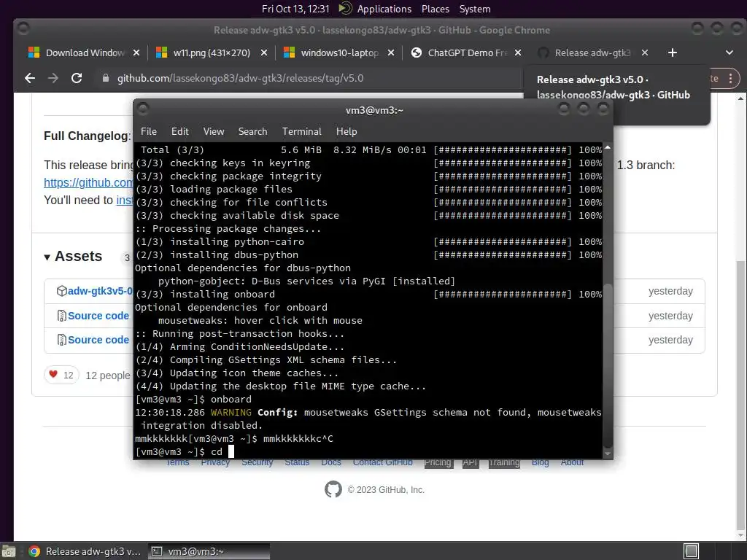The height and width of the screenshot is (560, 747).
Task: Switch to windows10-laptop tab
Action: 339,52
